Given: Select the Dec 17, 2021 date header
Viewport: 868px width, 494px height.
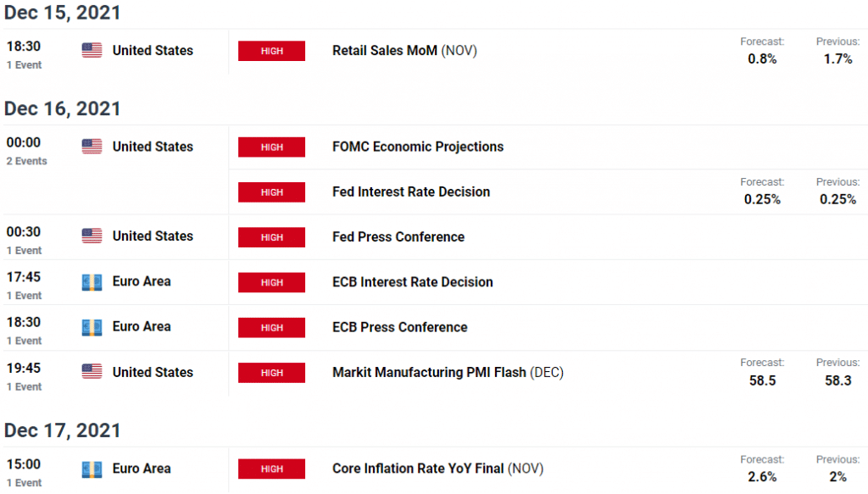Looking at the screenshot, I should point(62,430).
